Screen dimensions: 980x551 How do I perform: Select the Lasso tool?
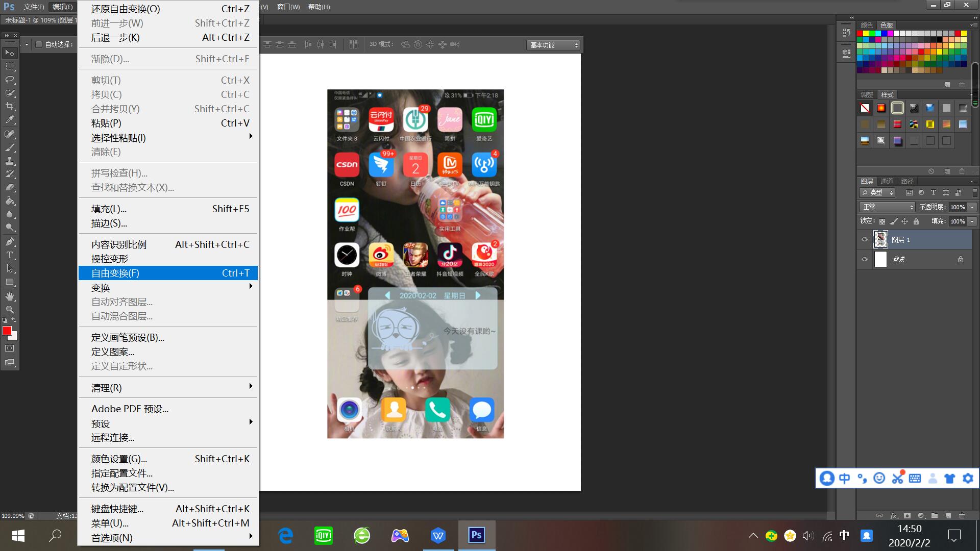click(x=10, y=80)
